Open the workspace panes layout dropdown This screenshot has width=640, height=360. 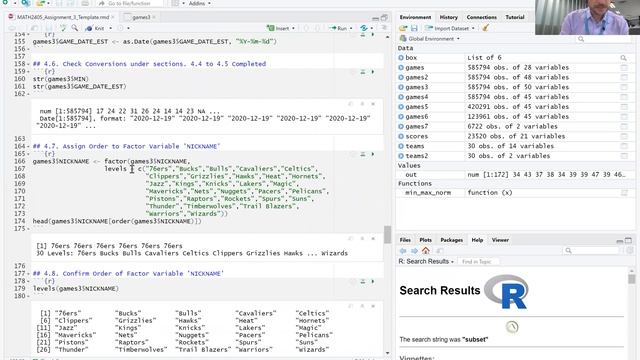pos(177,3)
